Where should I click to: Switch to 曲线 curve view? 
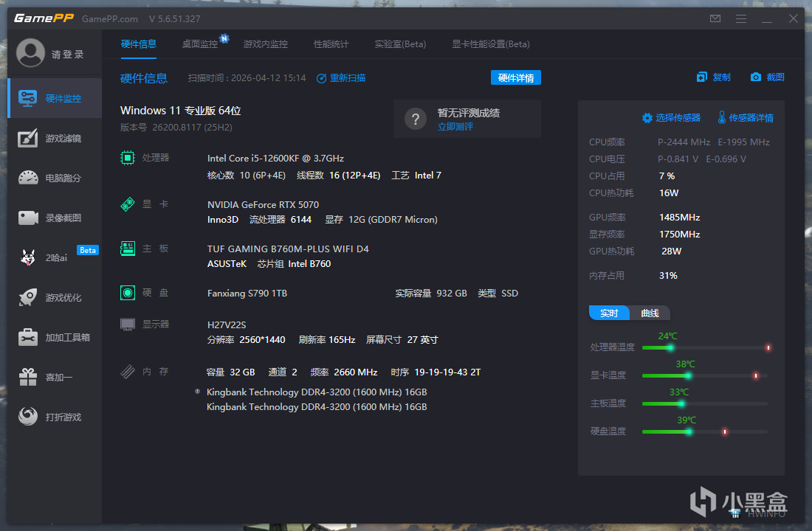(650, 313)
